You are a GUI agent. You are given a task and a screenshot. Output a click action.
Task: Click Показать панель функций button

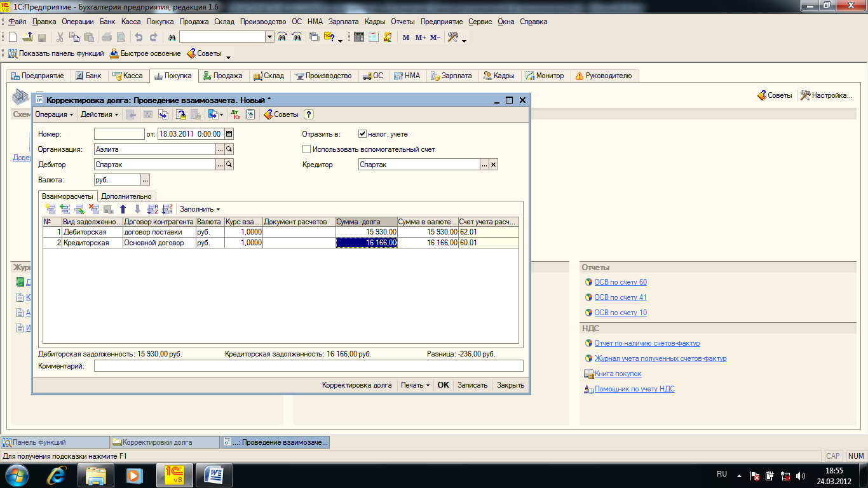[56, 53]
